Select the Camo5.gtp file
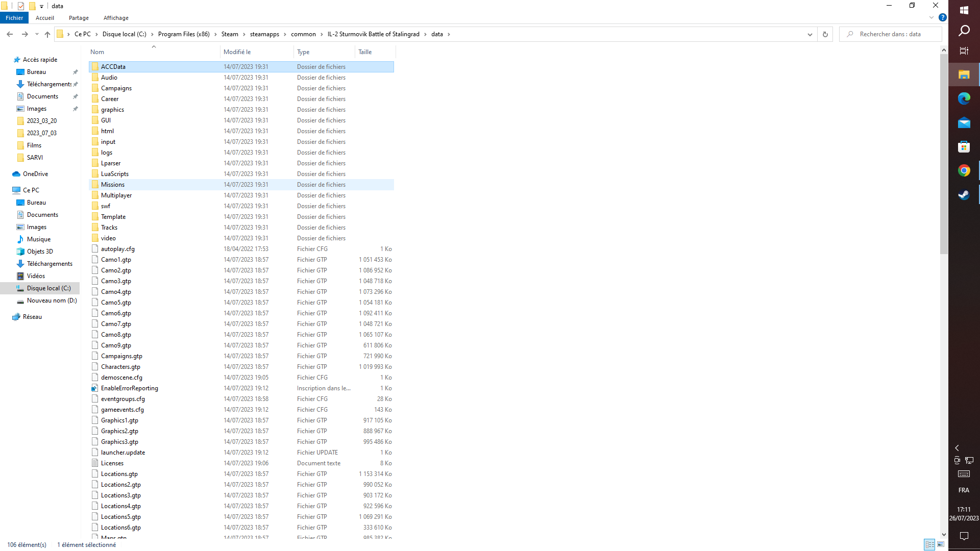The image size is (980, 551). pos(241,303)
